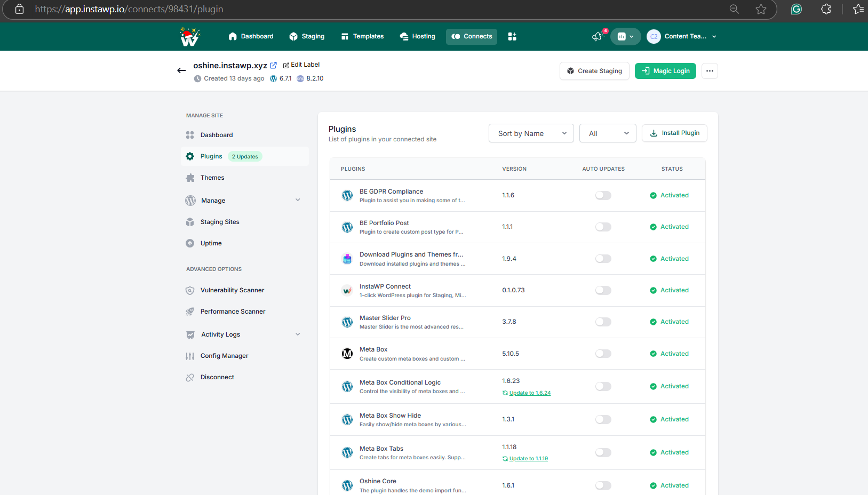Toggle auto updates for BE Portfolio Post
Viewport: 868px width, 495px height.
[603, 227]
